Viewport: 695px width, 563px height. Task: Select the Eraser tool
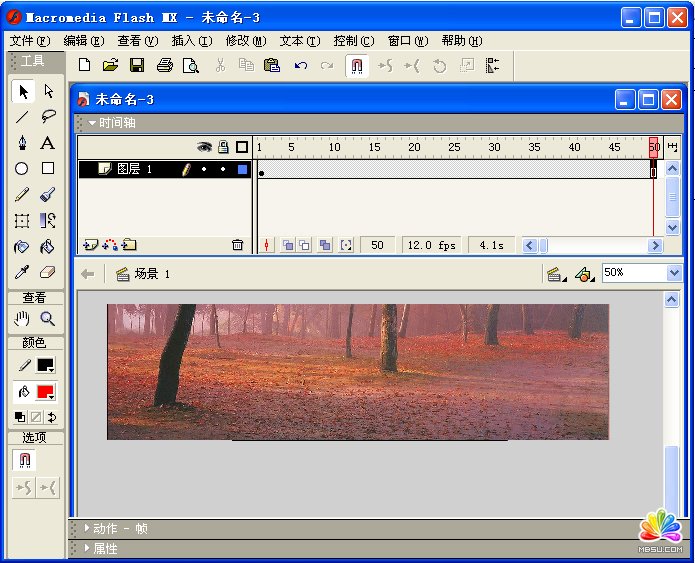tap(47, 272)
